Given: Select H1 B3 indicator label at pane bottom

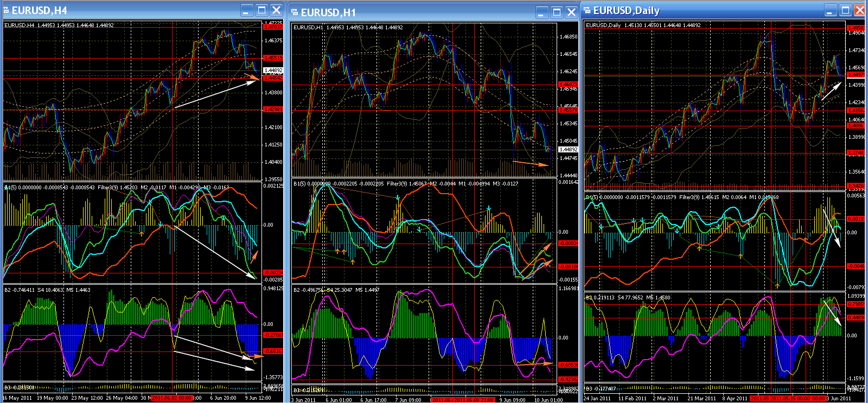Looking at the screenshot, I should click(308, 390).
